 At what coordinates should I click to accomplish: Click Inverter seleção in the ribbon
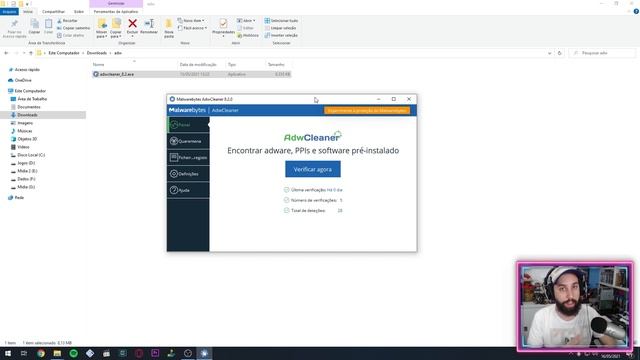(281, 35)
